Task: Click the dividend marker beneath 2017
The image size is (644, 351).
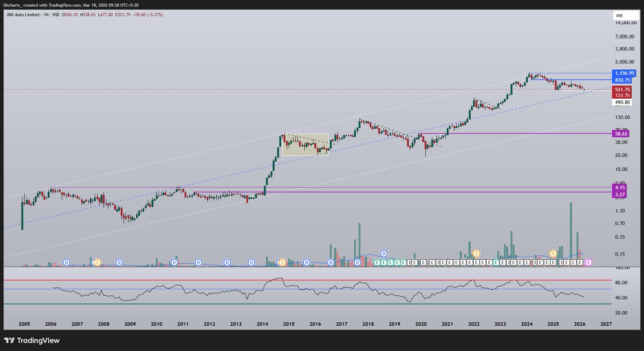Action: (x=357, y=262)
